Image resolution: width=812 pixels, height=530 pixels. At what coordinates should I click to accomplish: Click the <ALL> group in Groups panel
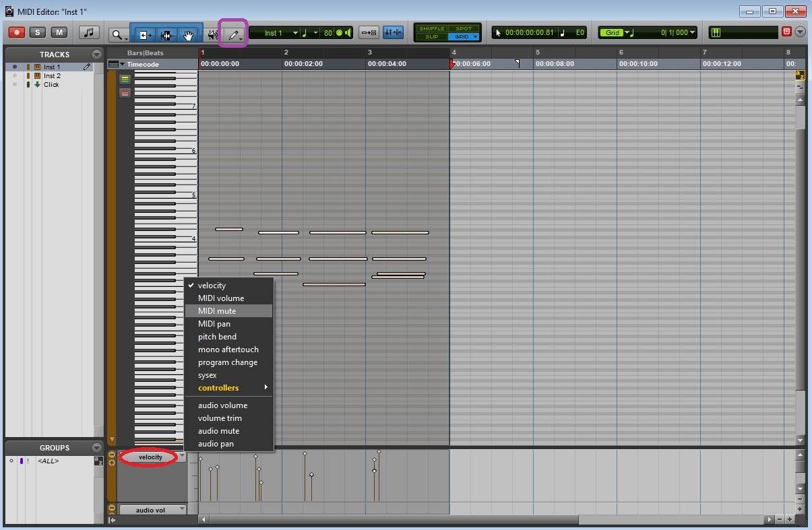coord(48,461)
